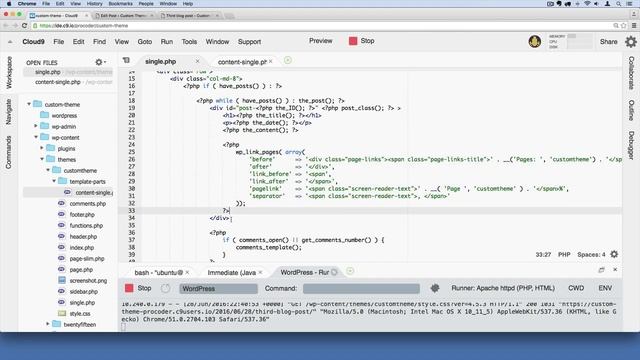
Task: Open the Navigate side panel
Action: (9, 111)
